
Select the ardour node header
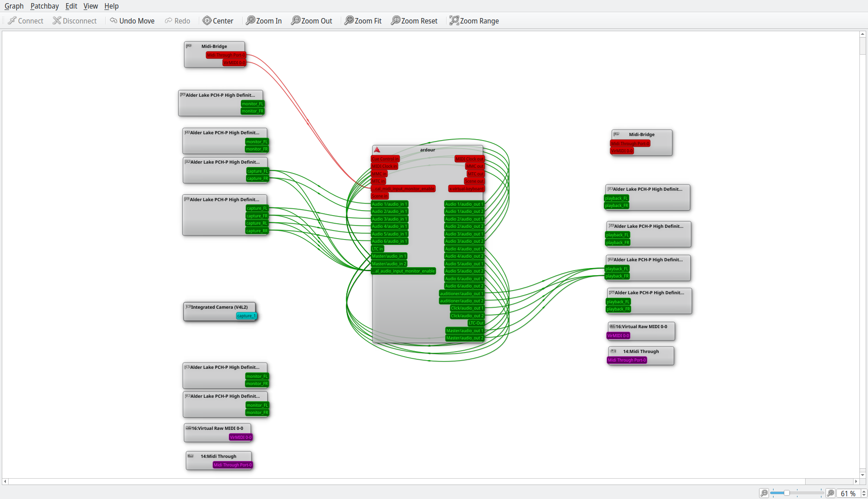427,150
